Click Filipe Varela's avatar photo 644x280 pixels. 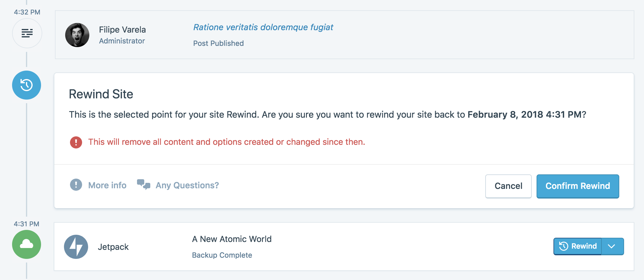[77, 35]
